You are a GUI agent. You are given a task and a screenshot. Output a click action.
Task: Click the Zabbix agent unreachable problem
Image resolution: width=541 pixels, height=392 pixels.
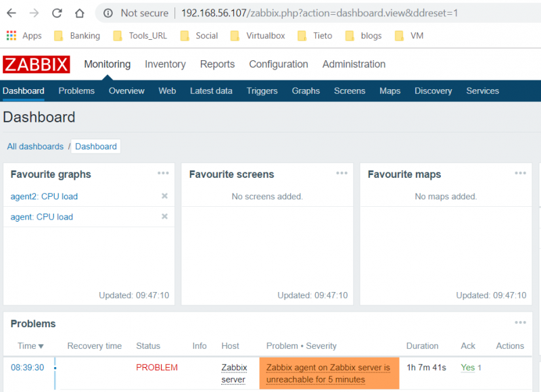tap(328, 373)
